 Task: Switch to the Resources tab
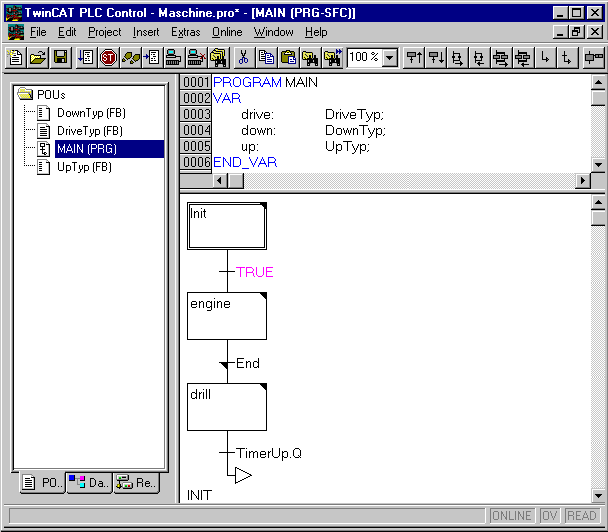pos(136,483)
